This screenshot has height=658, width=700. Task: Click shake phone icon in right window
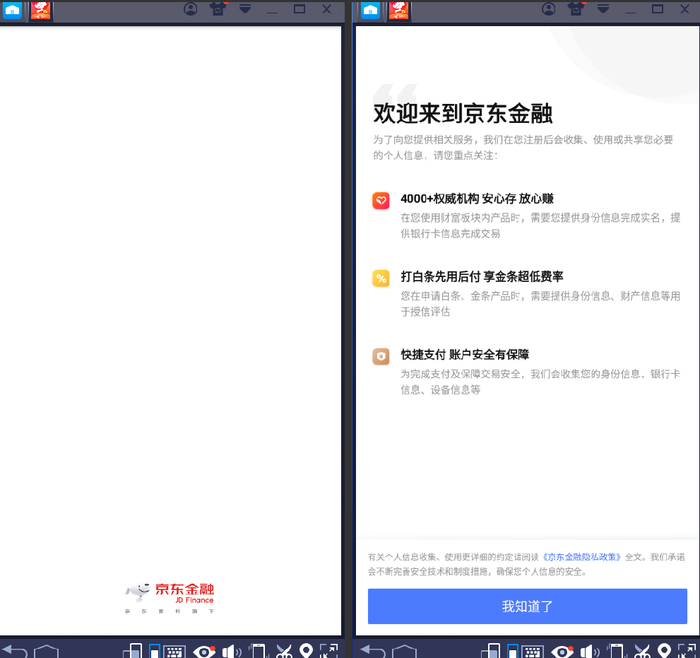(x=616, y=651)
